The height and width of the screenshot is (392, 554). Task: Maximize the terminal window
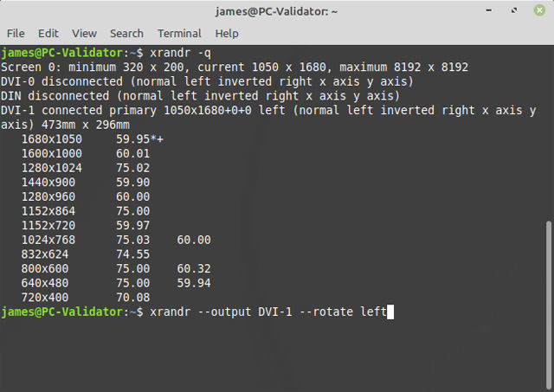(514, 10)
